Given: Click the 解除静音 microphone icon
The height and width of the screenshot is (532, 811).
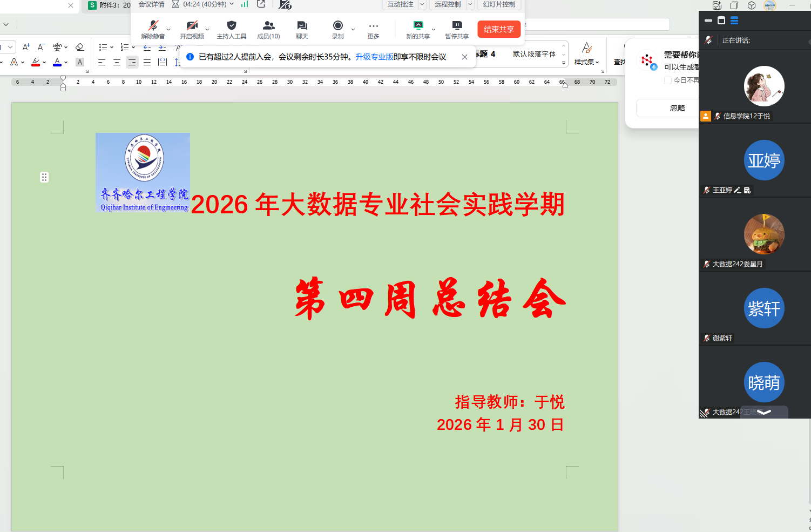Looking at the screenshot, I should (153, 25).
